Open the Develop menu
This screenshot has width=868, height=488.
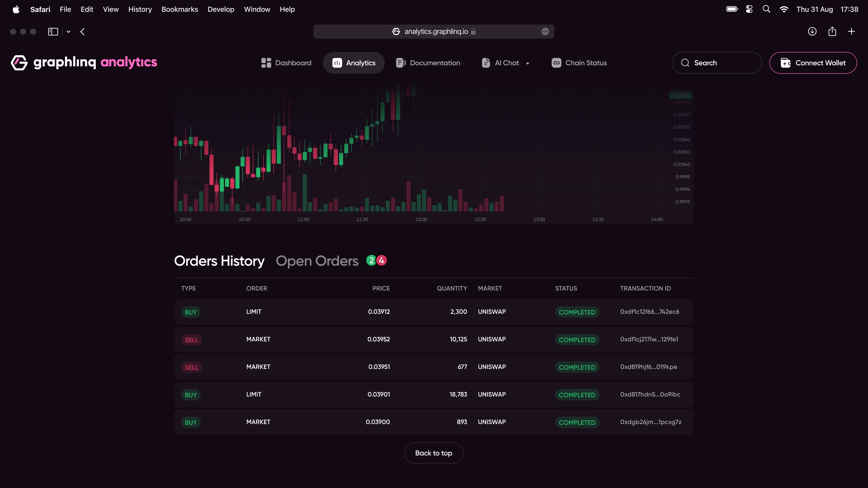pyautogui.click(x=221, y=9)
